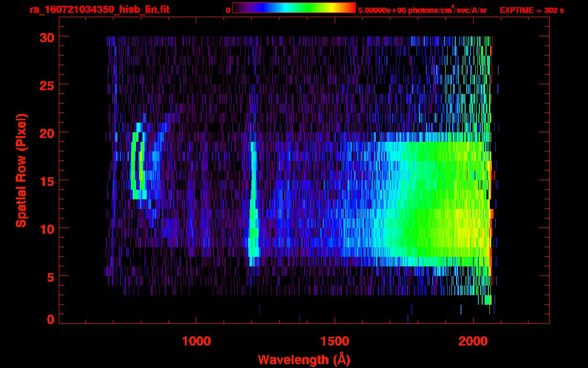
Task: Click the EXPTIME = 302 s label
Action: [x=531, y=10]
